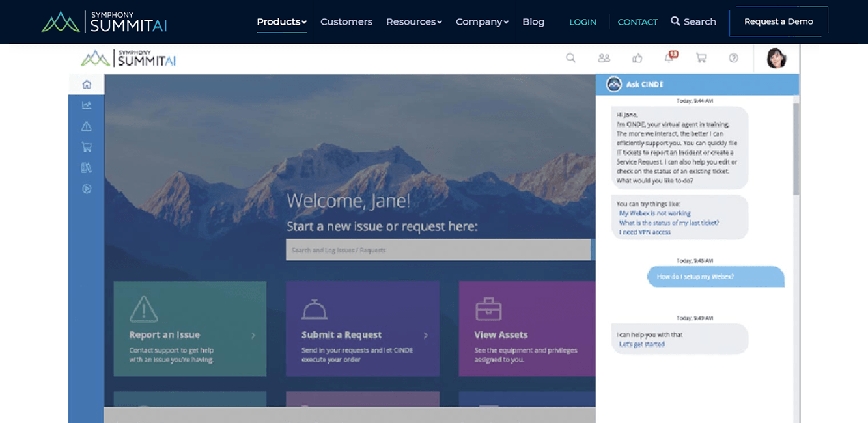Open the people icon in the app header
The width and height of the screenshot is (868, 423).
coord(604,58)
